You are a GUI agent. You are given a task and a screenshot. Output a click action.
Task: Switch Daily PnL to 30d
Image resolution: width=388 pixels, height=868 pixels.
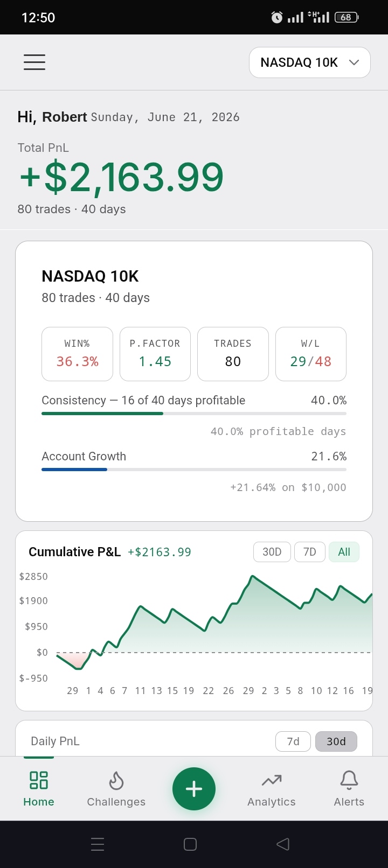pyautogui.click(x=336, y=741)
